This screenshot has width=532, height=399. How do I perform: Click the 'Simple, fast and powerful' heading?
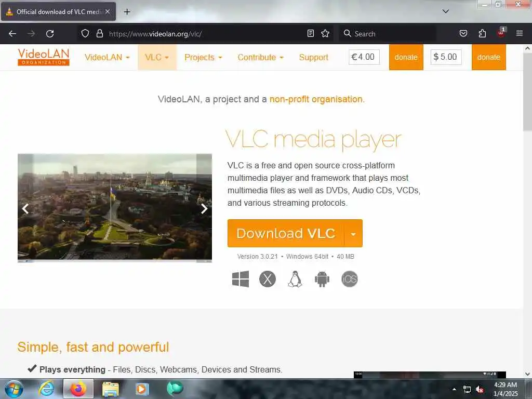[x=93, y=347]
